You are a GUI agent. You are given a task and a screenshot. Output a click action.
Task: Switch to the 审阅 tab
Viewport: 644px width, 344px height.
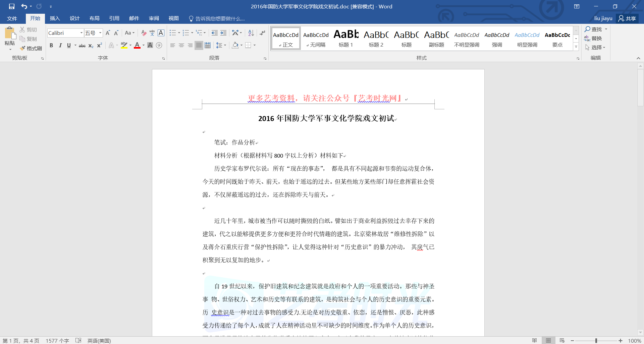pos(154,18)
